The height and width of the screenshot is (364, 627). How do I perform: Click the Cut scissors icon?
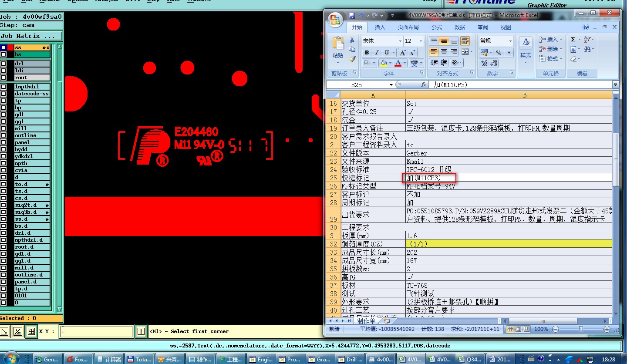[352, 40]
